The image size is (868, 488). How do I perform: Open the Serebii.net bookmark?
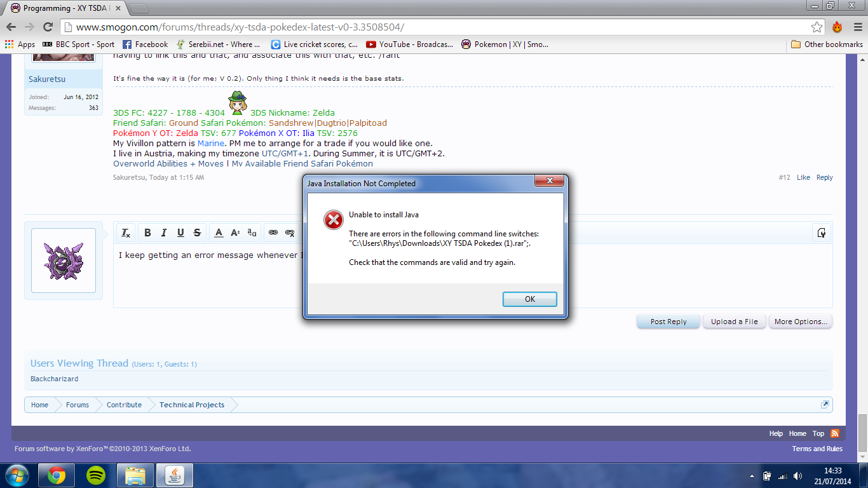(x=219, y=44)
